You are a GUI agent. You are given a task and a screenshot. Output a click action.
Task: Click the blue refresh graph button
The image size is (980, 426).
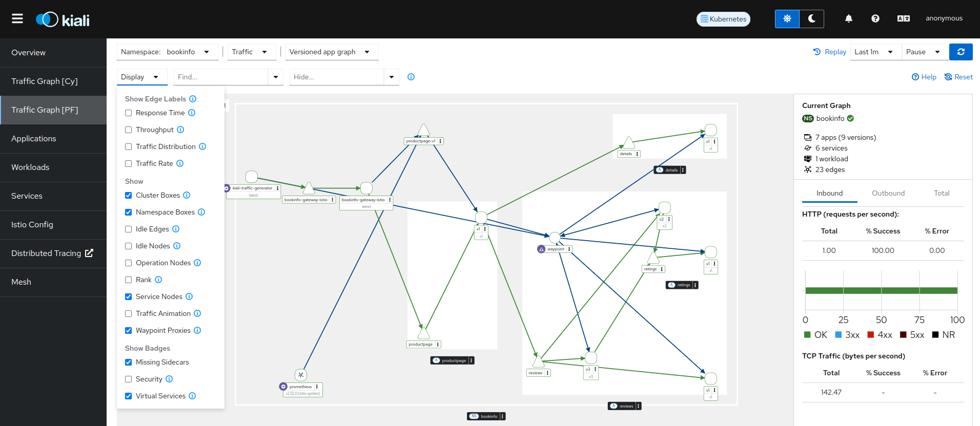pos(961,52)
